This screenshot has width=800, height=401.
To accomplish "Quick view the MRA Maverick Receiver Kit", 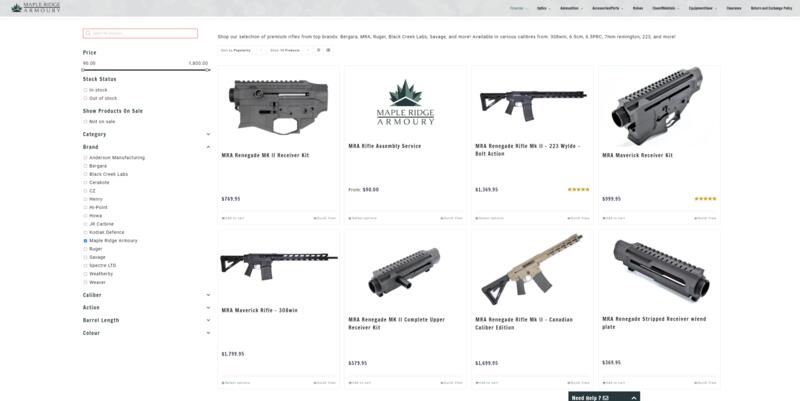I will [705, 218].
